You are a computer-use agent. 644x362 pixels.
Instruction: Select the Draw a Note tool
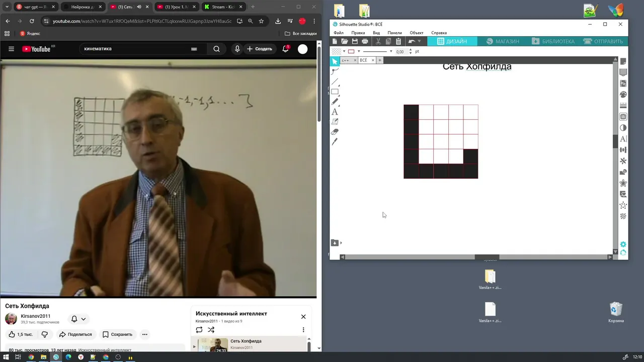(335, 122)
